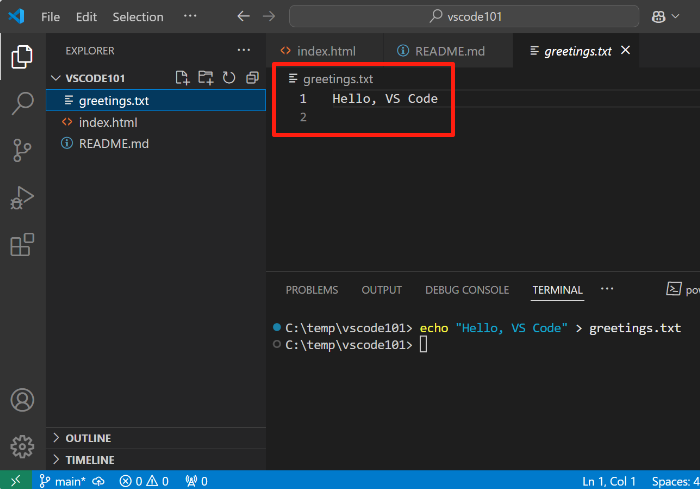Click line number 2 in the editor
The width and height of the screenshot is (700, 489).
pyautogui.click(x=303, y=117)
